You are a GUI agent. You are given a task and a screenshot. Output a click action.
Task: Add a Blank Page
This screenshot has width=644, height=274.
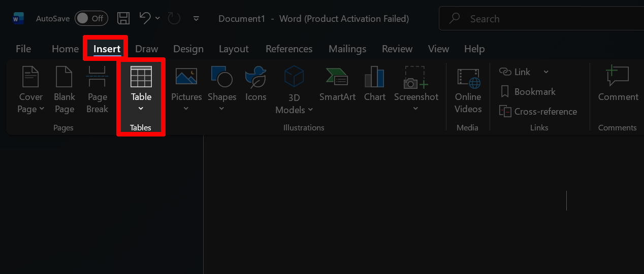[65, 89]
